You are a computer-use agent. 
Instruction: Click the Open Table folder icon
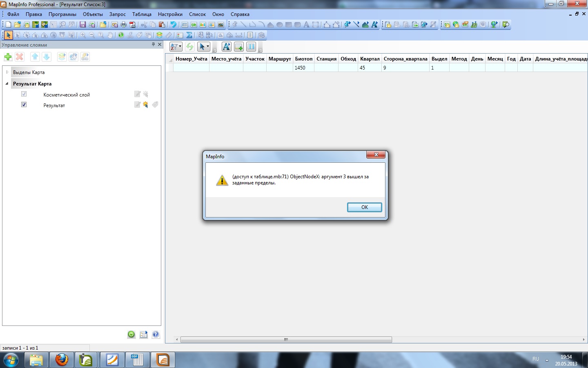pos(17,25)
